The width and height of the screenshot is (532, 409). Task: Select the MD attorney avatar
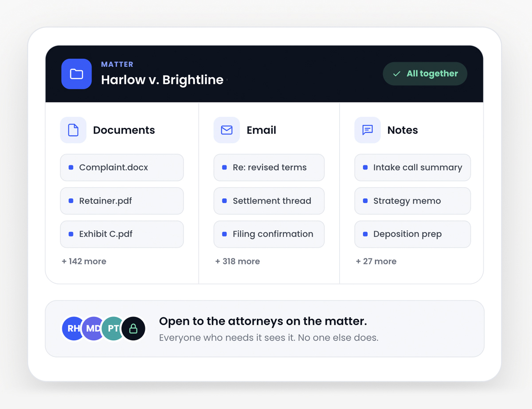coord(93,329)
